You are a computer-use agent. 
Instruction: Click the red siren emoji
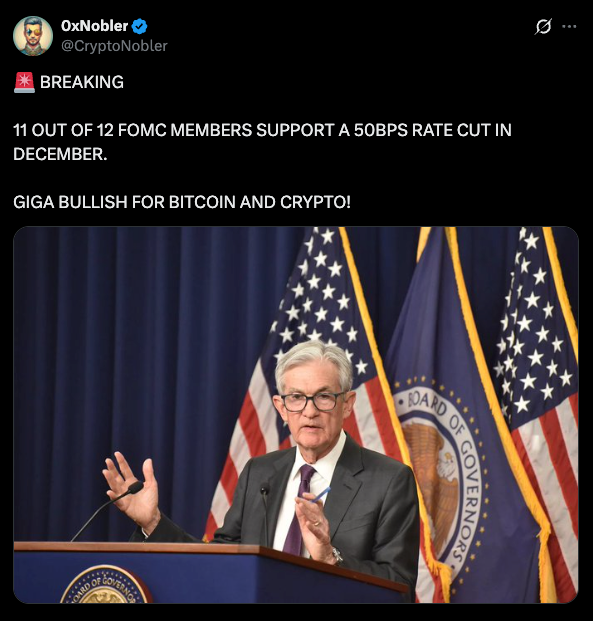pos(25,82)
